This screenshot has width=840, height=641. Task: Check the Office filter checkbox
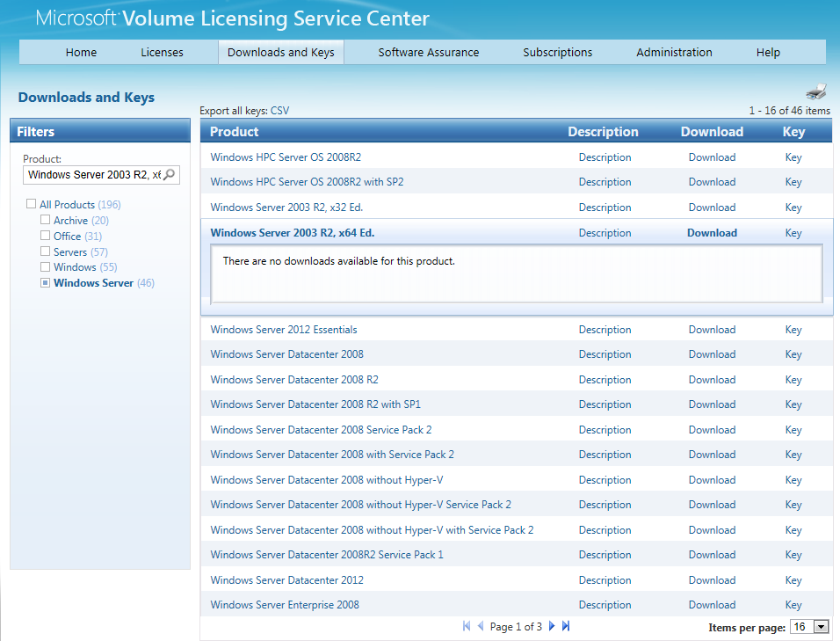coord(45,236)
